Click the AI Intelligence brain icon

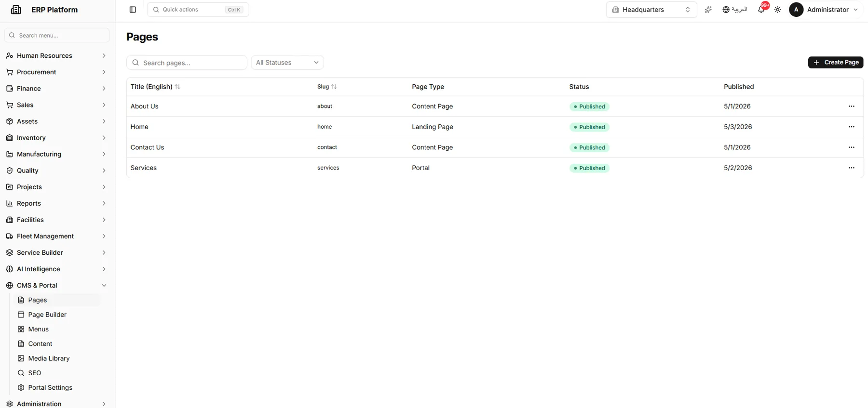point(10,269)
